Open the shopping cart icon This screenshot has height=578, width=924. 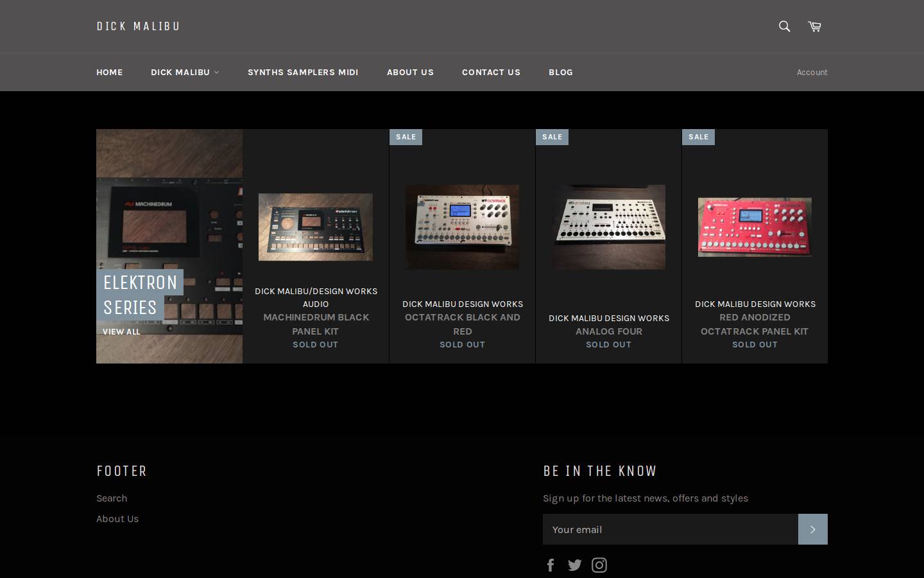814,26
